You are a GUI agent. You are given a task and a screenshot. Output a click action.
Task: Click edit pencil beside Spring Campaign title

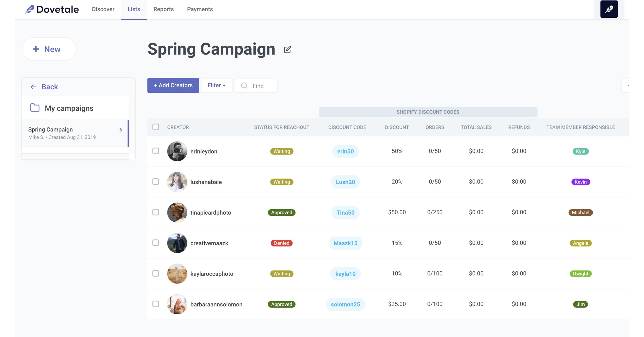[287, 50]
